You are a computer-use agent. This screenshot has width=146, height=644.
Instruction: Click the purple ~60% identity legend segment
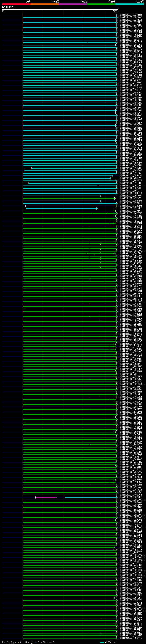(x=73, y=4)
